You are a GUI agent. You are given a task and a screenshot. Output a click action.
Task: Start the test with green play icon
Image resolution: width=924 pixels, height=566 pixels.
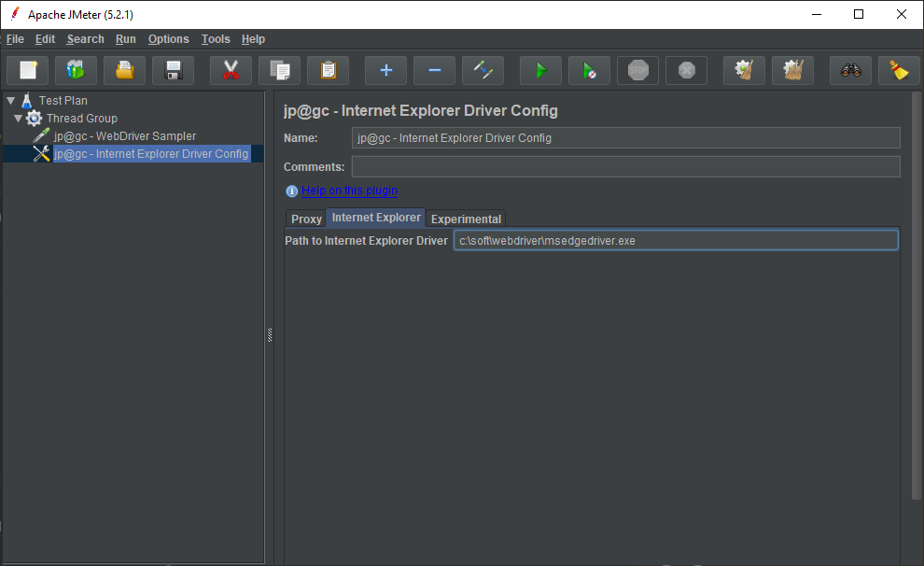(x=541, y=70)
